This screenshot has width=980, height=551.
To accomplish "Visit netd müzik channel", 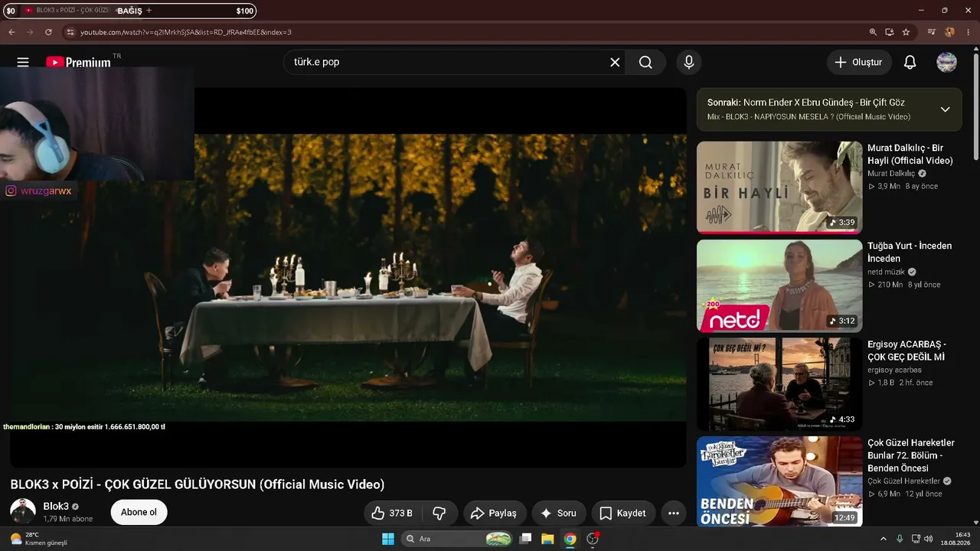I will coord(886,272).
